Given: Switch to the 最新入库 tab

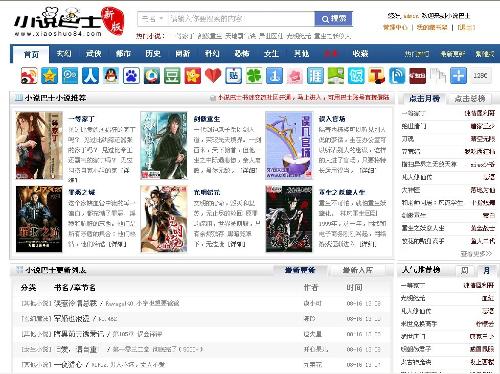Looking at the screenshot, I should tap(358, 270).
